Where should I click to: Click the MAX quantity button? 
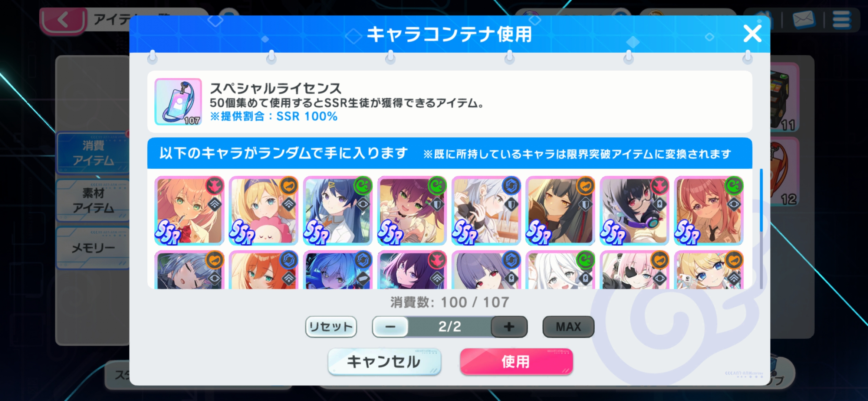click(x=568, y=327)
